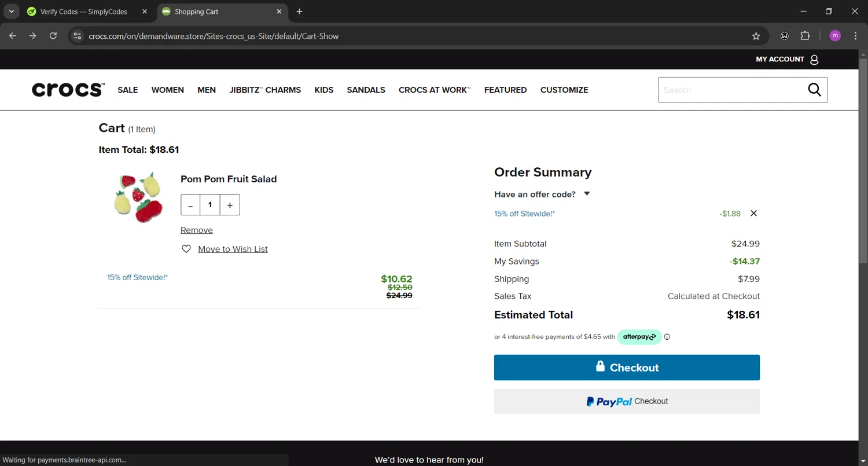Click the Shipping cost $7.99
Image resolution: width=868 pixels, height=466 pixels.
tap(749, 279)
